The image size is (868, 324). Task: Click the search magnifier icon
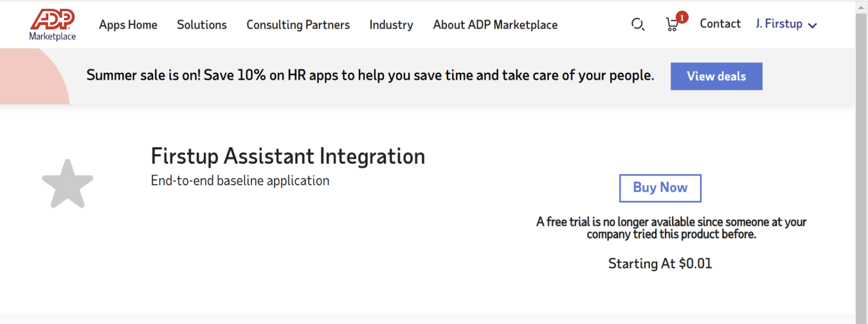(x=638, y=24)
